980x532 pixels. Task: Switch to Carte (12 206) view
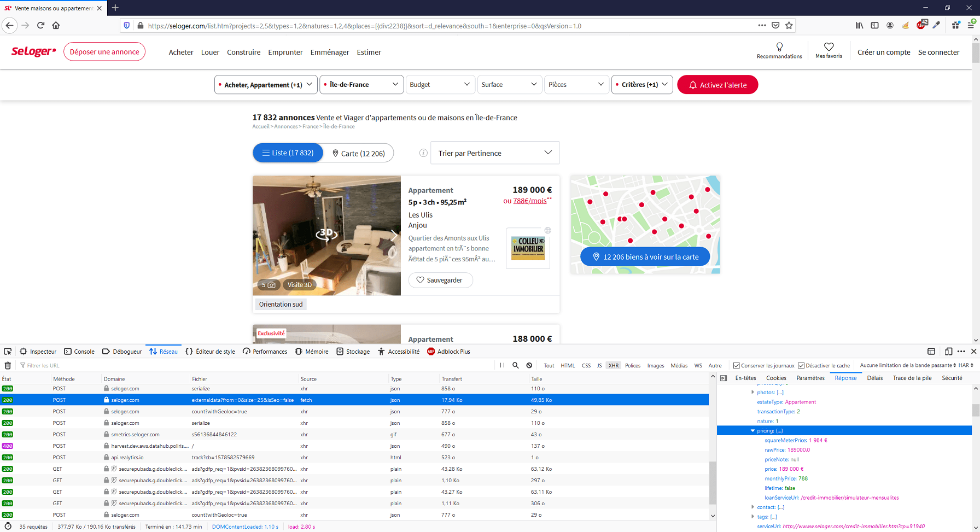[359, 153]
